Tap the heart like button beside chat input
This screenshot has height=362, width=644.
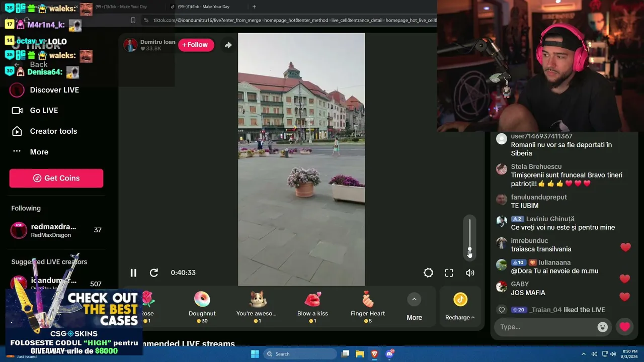pyautogui.click(x=625, y=327)
